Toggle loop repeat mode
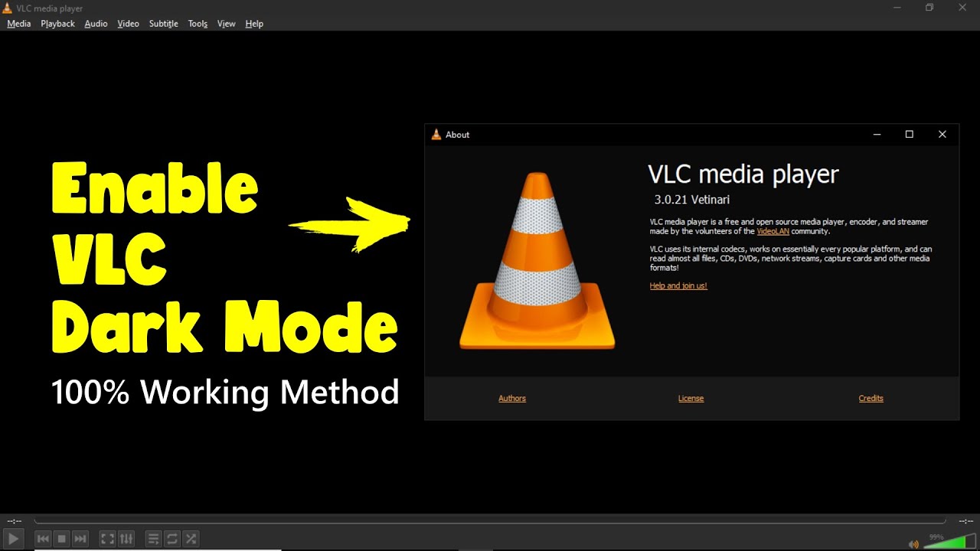Image resolution: width=980 pixels, height=551 pixels. tap(172, 539)
